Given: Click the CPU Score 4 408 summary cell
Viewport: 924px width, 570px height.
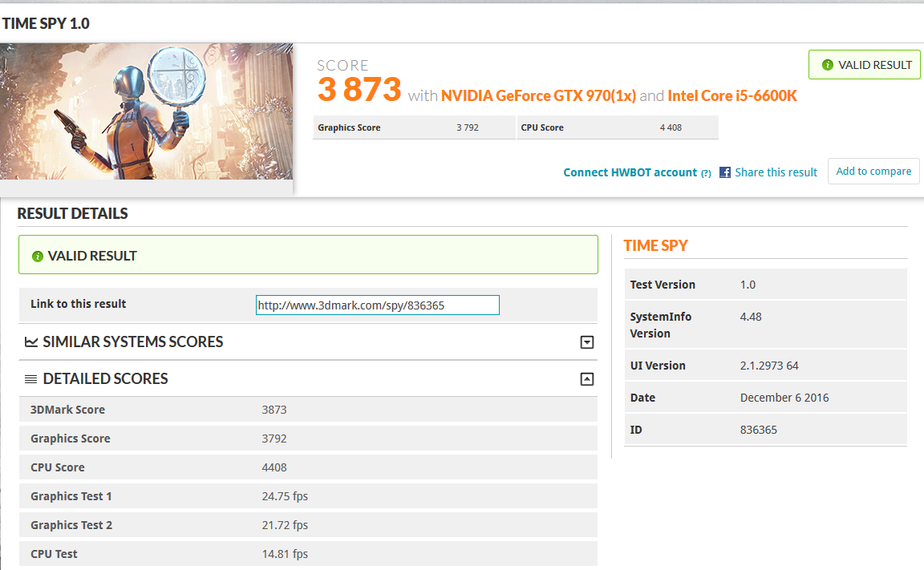Looking at the screenshot, I should pos(618,127).
